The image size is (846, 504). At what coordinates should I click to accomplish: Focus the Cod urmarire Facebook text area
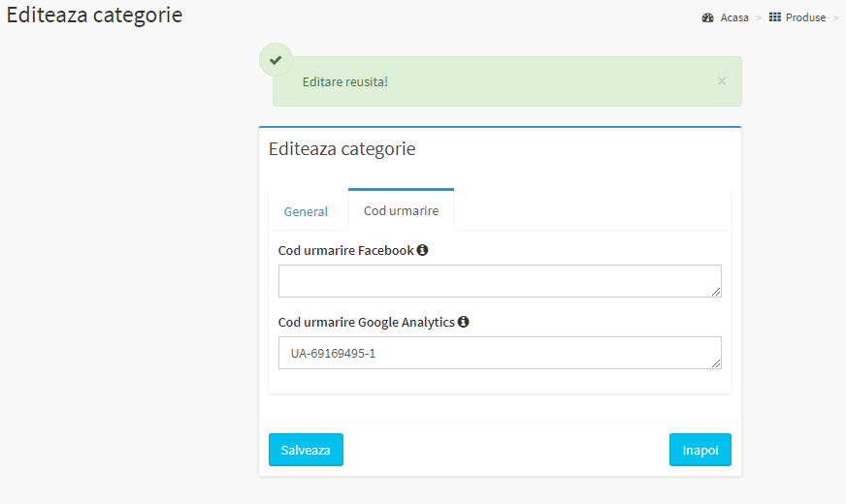[500, 281]
